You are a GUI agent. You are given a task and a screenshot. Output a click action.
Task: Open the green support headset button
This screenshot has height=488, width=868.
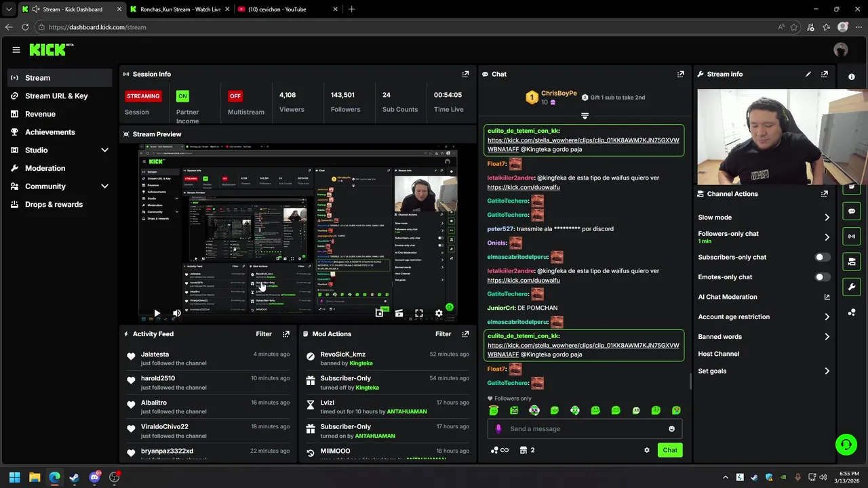pyautogui.click(x=846, y=445)
